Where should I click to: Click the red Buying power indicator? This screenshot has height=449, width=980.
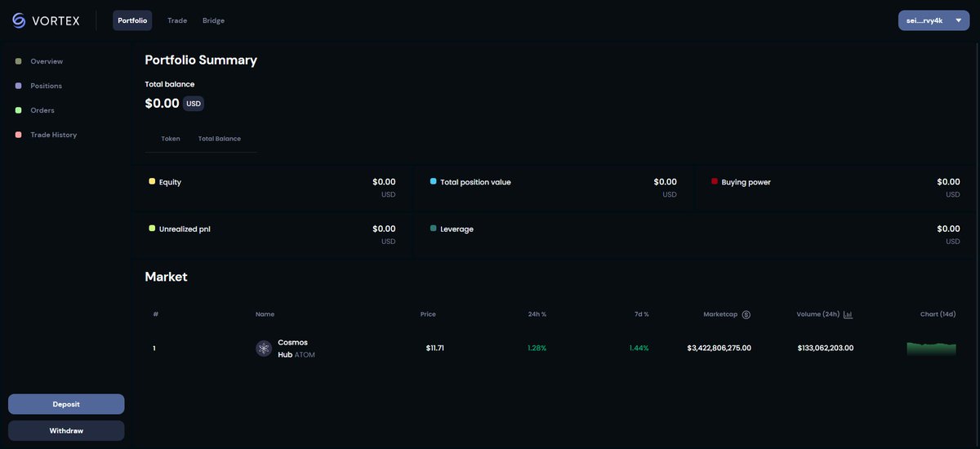[715, 181]
